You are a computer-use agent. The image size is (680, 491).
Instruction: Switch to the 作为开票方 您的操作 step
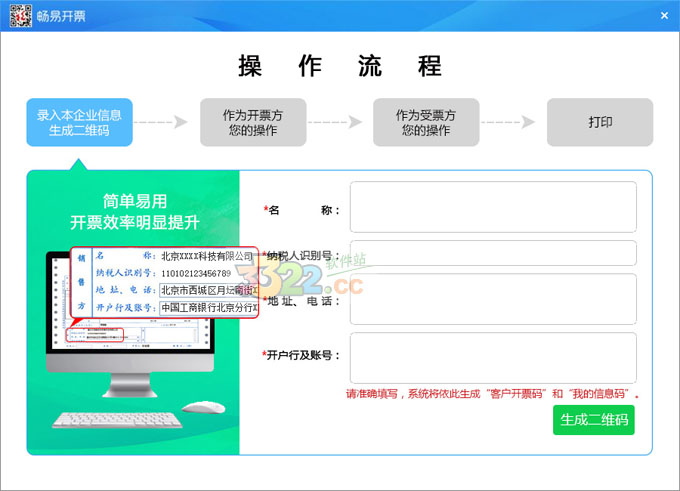point(252,122)
